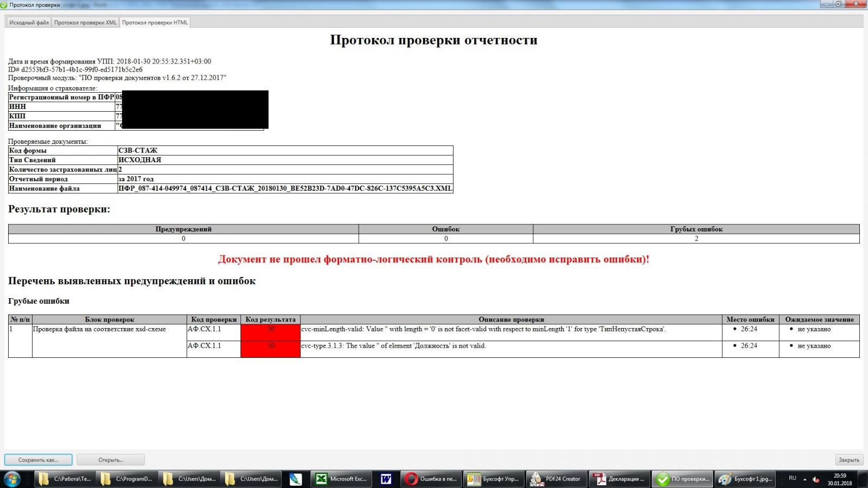Switch to Microsoft Word in the taskbar
This screenshot has height=488, width=868.
point(386,479)
